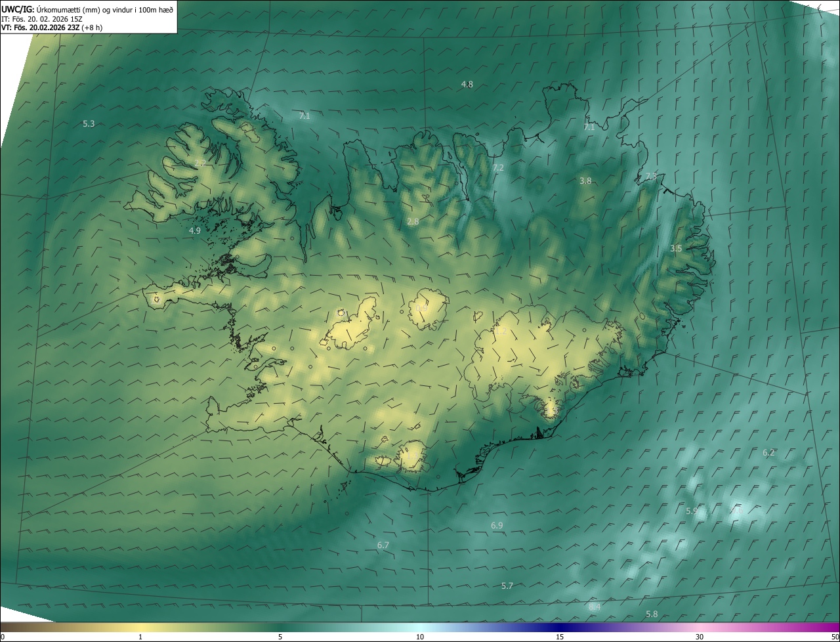Click the colorbar tick label 30
This screenshot has height=642, width=840.
coord(700,637)
